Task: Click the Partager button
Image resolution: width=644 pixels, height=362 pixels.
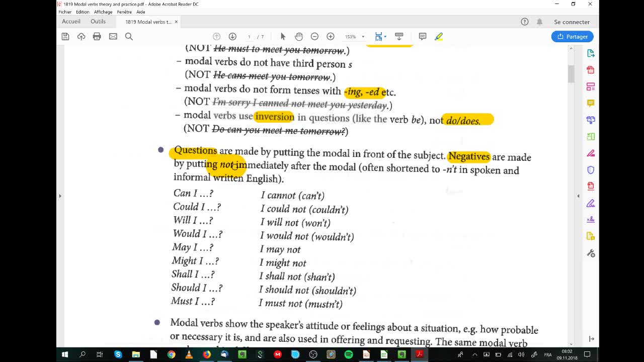Action: [572, 36]
